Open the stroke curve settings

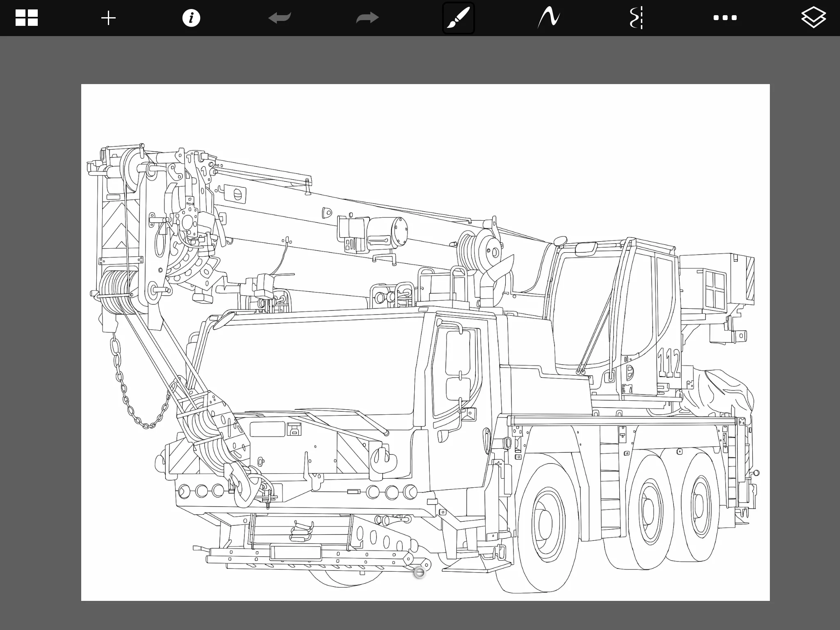tap(549, 18)
